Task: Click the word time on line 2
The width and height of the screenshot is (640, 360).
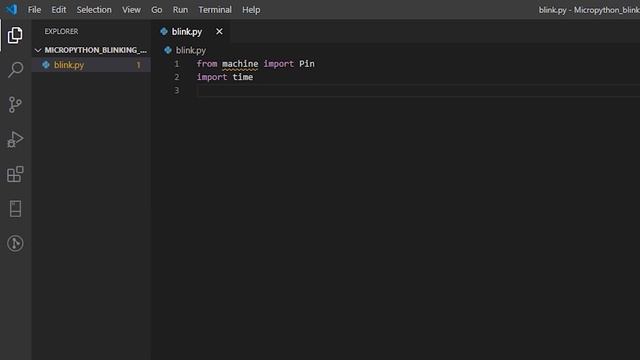Action: pyautogui.click(x=243, y=77)
